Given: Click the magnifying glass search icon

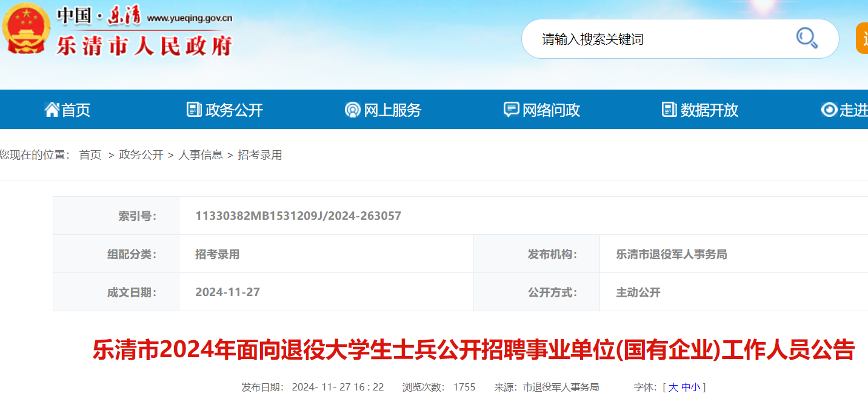Looking at the screenshot, I should pyautogui.click(x=807, y=38).
